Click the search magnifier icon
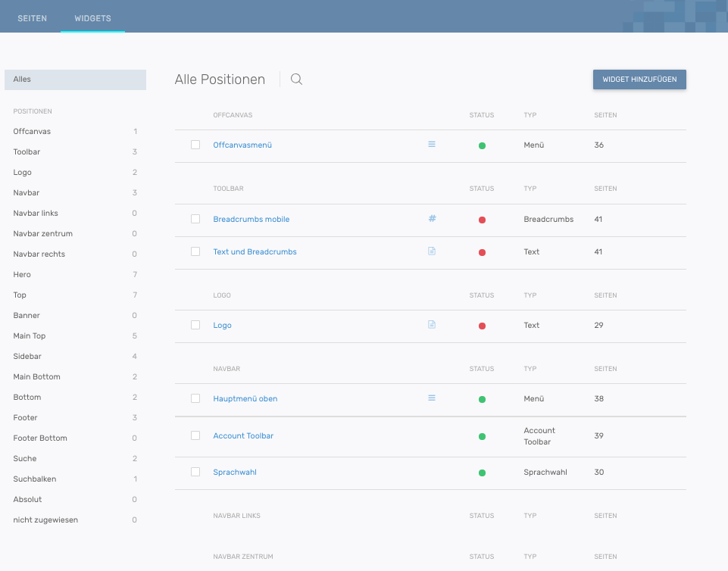The image size is (728, 571). [x=296, y=80]
